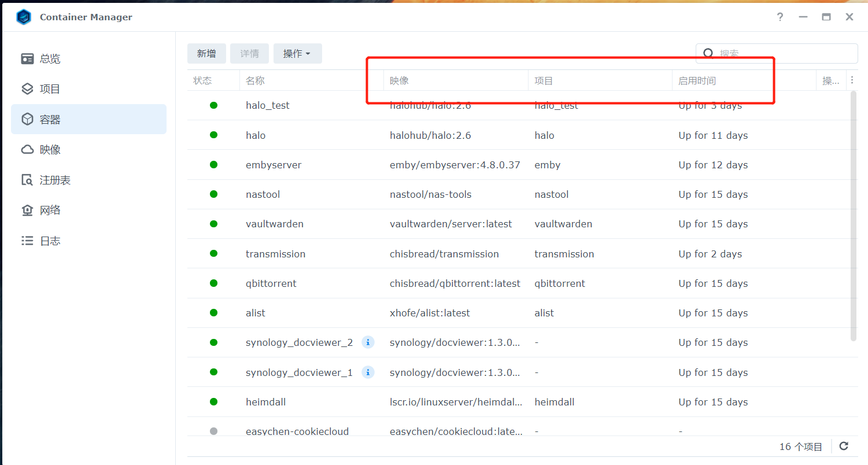Sort by 启用时间 column header
The height and width of the screenshot is (465, 868).
[x=744, y=80]
